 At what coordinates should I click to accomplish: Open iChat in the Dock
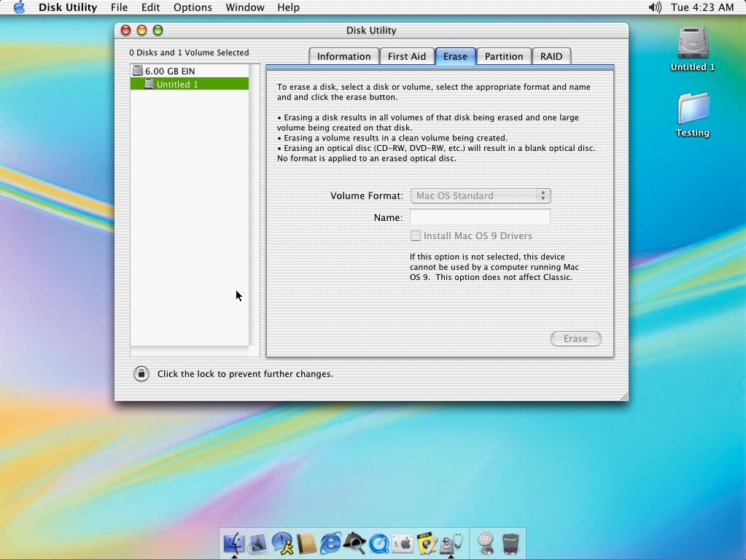282,543
